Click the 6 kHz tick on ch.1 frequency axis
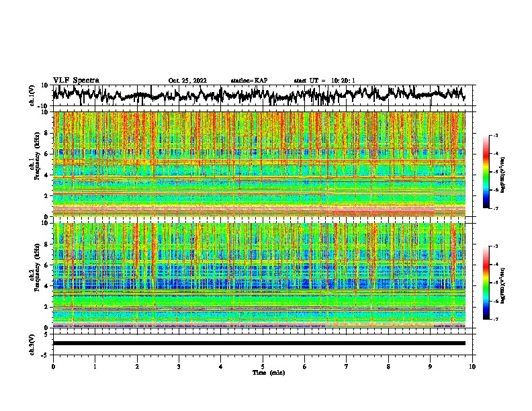This screenshot has width=532, height=411. 46,154
